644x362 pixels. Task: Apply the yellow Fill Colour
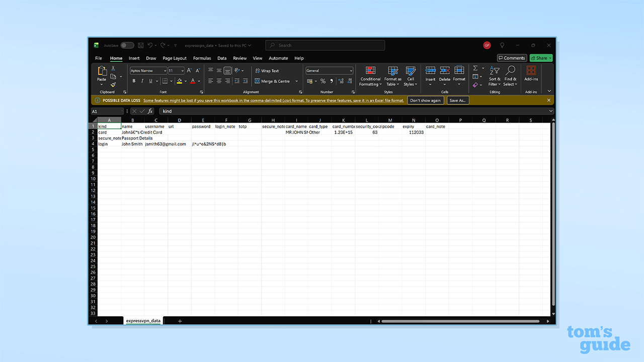179,81
